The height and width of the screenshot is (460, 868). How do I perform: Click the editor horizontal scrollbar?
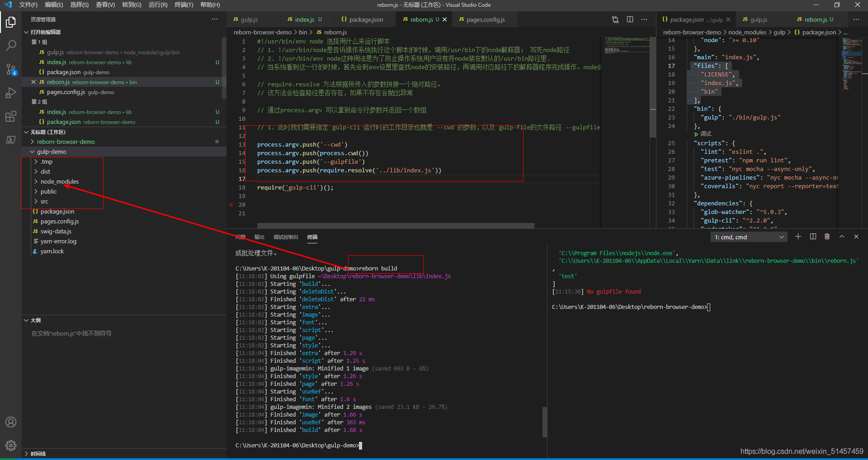(x=396, y=225)
